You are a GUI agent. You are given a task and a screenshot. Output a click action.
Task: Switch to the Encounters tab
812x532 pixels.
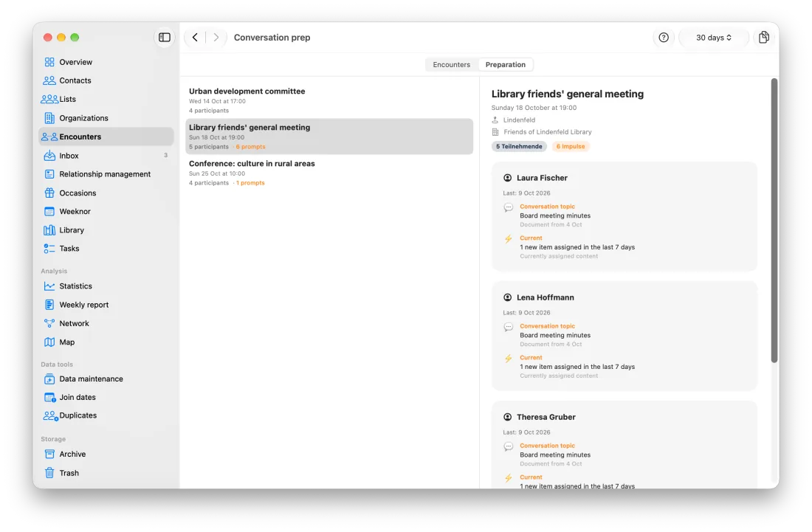pyautogui.click(x=452, y=65)
